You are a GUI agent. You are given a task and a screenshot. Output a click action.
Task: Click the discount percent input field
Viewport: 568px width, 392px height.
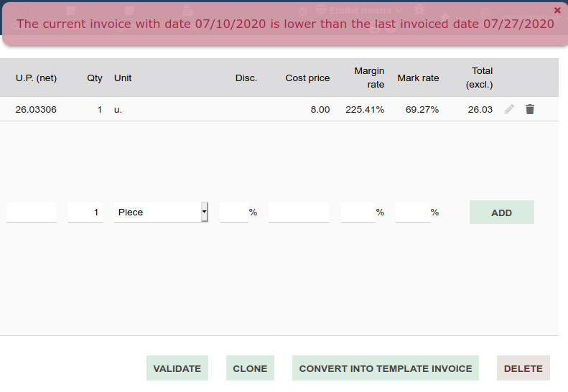pyautogui.click(x=233, y=212)
